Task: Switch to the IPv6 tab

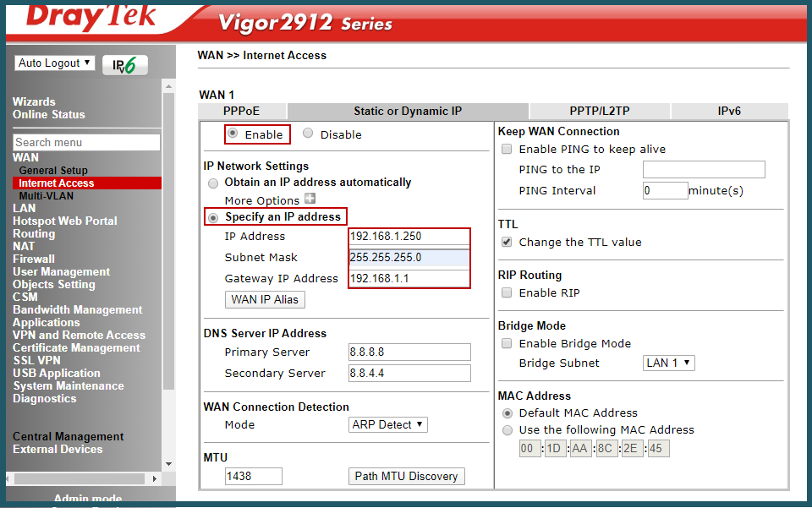Action: point(729,112)
